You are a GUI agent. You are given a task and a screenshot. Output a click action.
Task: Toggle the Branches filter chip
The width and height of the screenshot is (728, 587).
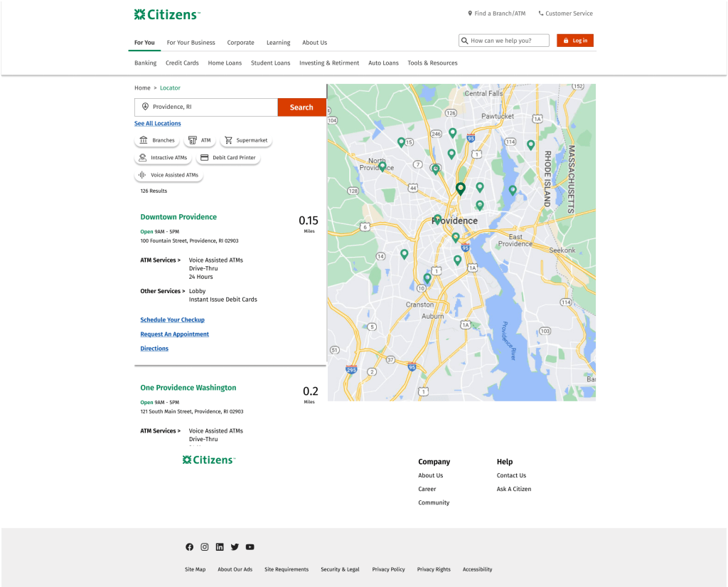click(x=156, y=140)
